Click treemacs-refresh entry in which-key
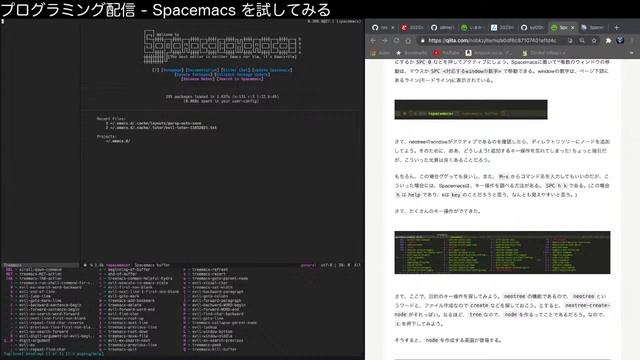640x360 pixels. [x=210, y=269]
